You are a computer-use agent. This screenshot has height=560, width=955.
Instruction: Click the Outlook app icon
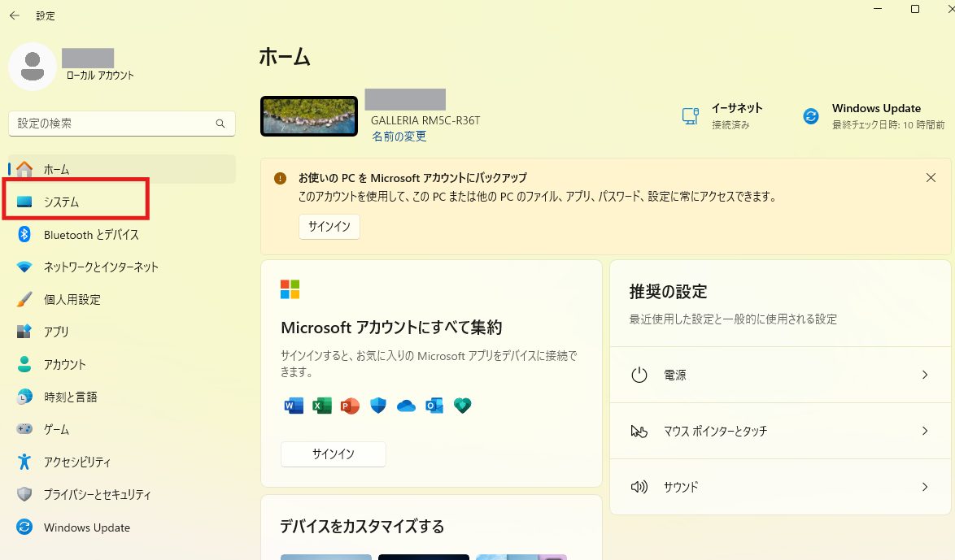click(x=434, y=406)
